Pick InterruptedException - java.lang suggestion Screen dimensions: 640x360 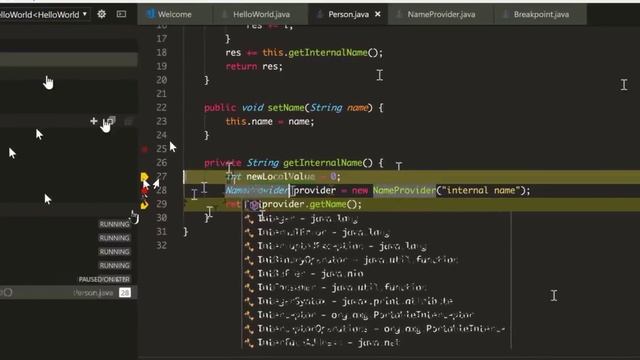pos(376,246)
